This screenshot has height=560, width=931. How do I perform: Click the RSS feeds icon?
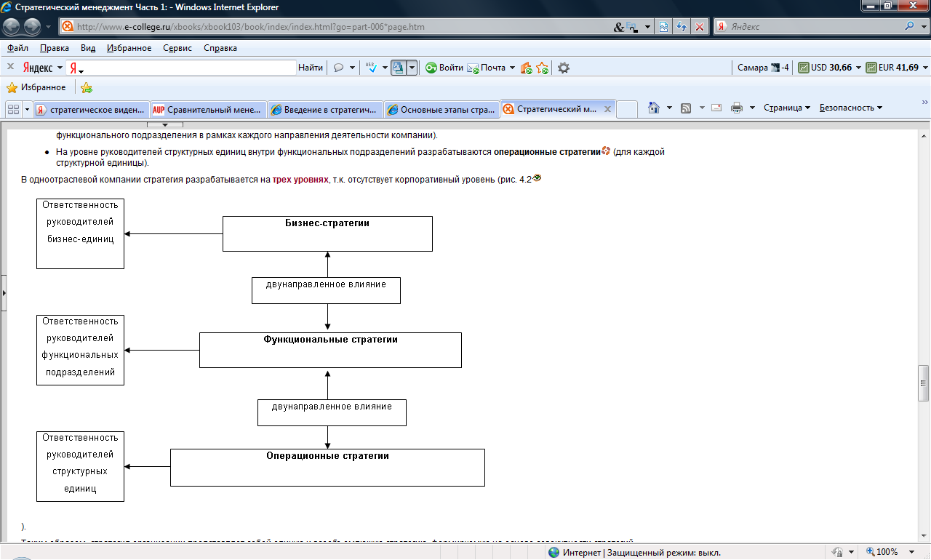[686, 108]
